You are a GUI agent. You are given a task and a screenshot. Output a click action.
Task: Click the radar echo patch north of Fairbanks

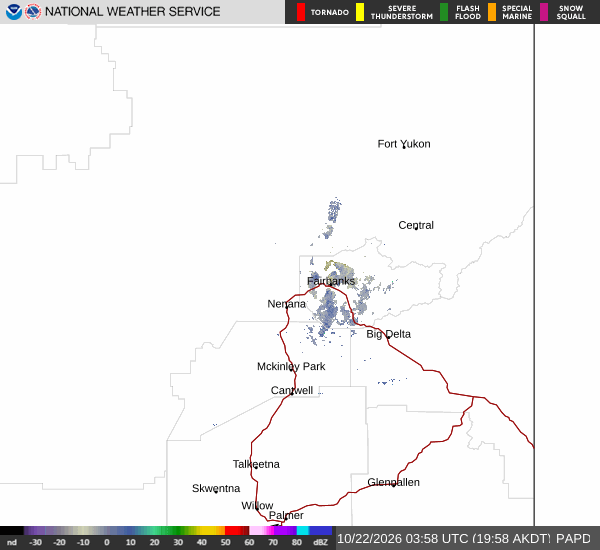tap(334, 211)
